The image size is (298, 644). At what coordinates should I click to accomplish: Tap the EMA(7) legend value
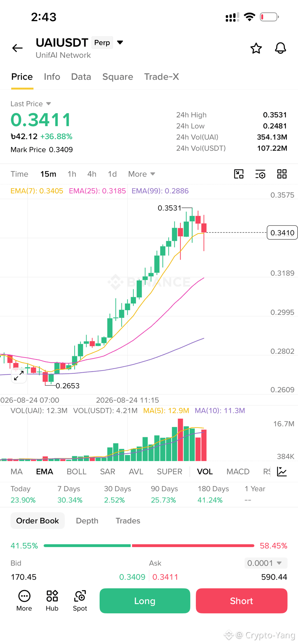pyautogui.click(x=37, y=191)
